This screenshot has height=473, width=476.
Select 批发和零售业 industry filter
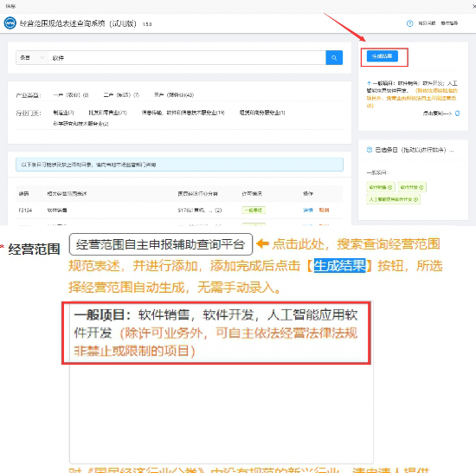[x=107, y=113]
